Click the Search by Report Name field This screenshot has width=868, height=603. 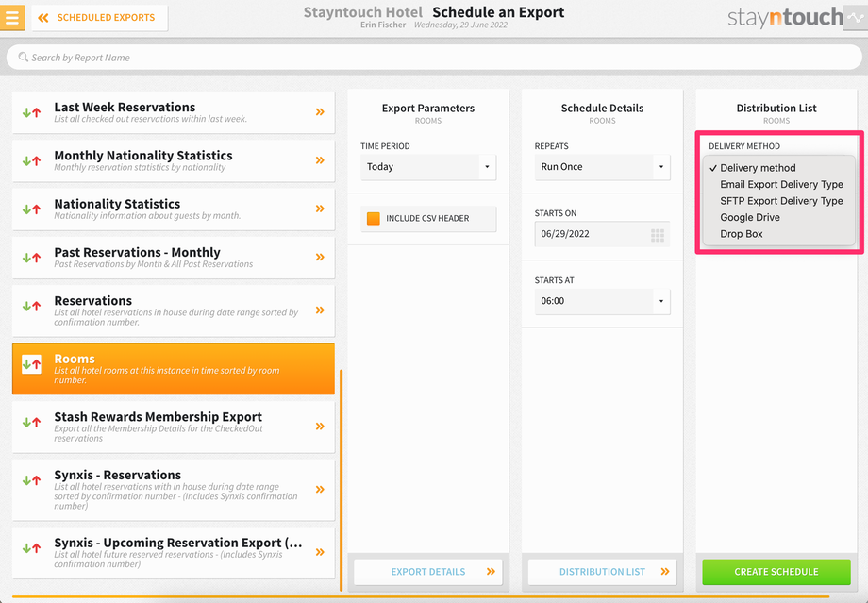(434, 57)
